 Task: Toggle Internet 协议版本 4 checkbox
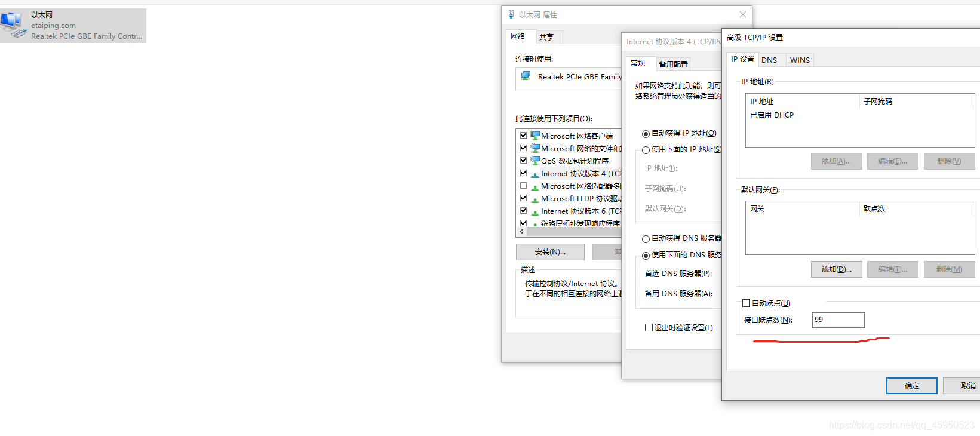click(523, 173)
